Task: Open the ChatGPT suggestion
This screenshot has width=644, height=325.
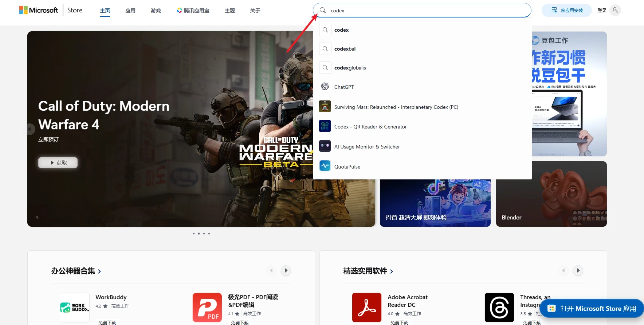Action: coord(423,87)
